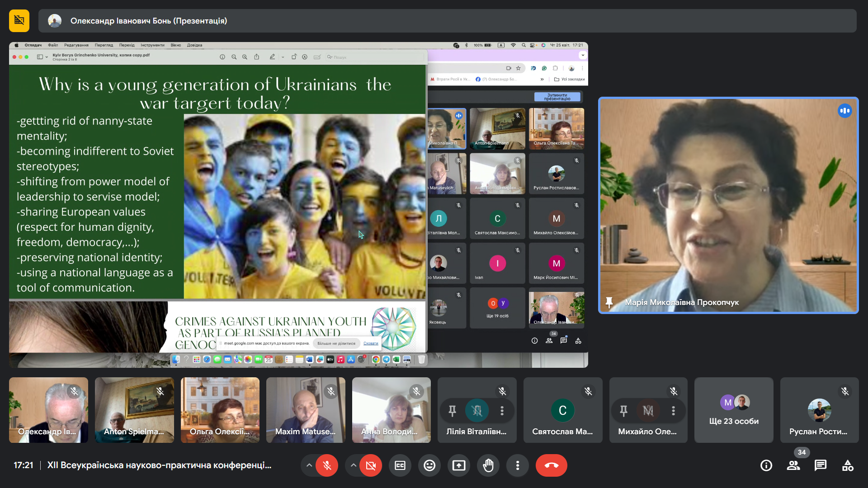Screen dimensions: 868x488
Task: Open the meeting chat panel
Action: [820, 465]
